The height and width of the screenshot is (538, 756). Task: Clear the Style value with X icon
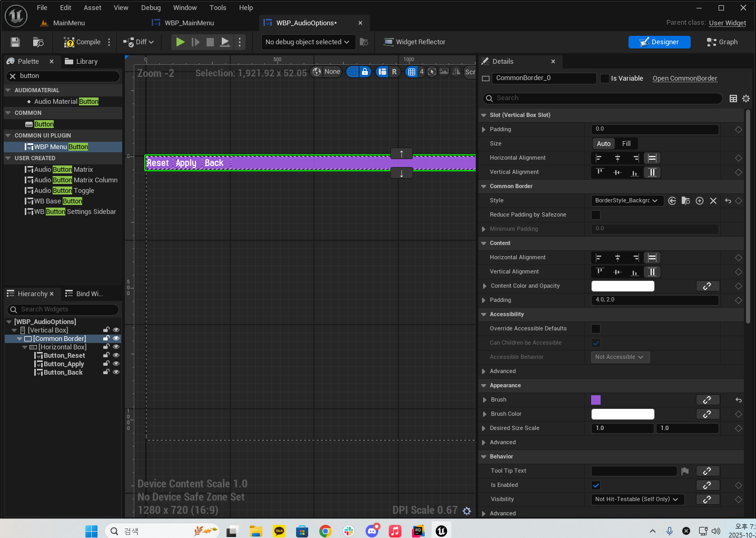point(713,201)
